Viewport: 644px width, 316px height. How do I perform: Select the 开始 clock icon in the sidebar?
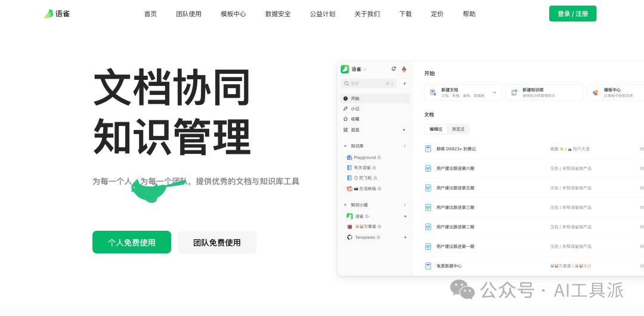(x=345, y=98)
